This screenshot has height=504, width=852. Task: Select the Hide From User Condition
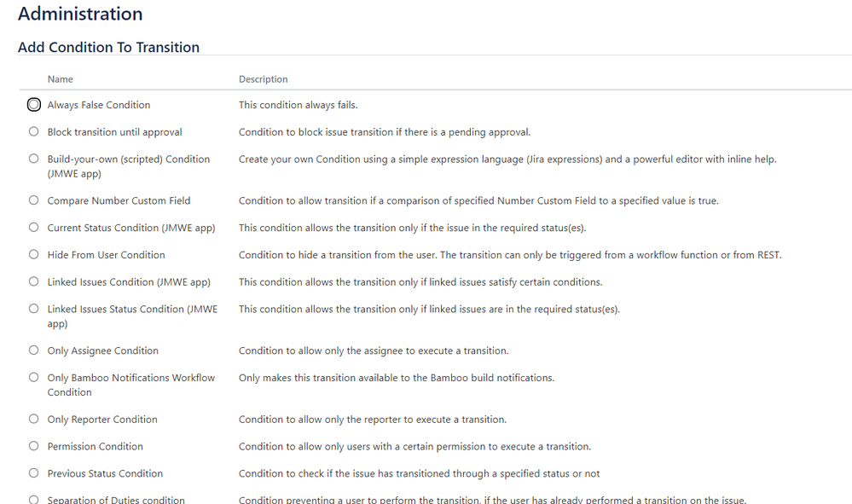pos(33,254)
